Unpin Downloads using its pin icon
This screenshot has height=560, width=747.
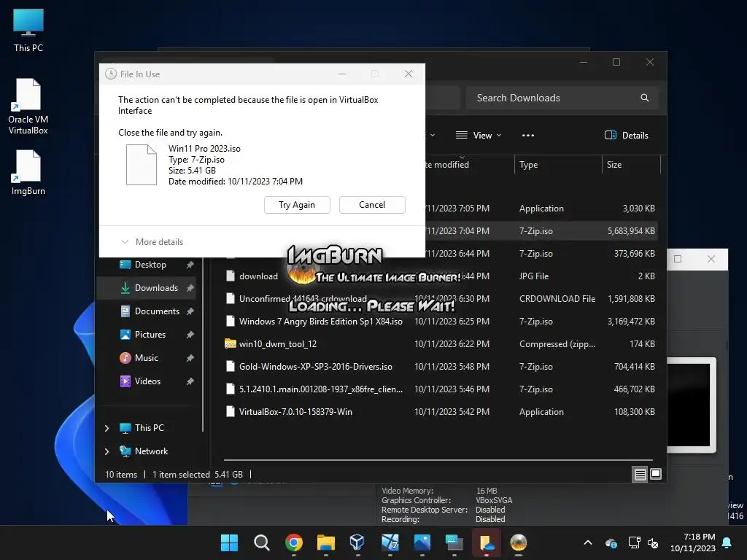coord(190,288)
